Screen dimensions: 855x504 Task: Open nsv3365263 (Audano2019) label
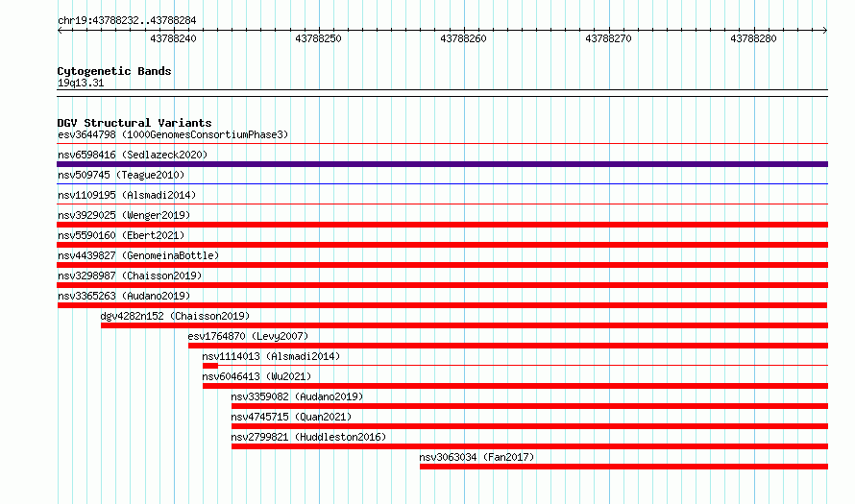coord(124,296)
